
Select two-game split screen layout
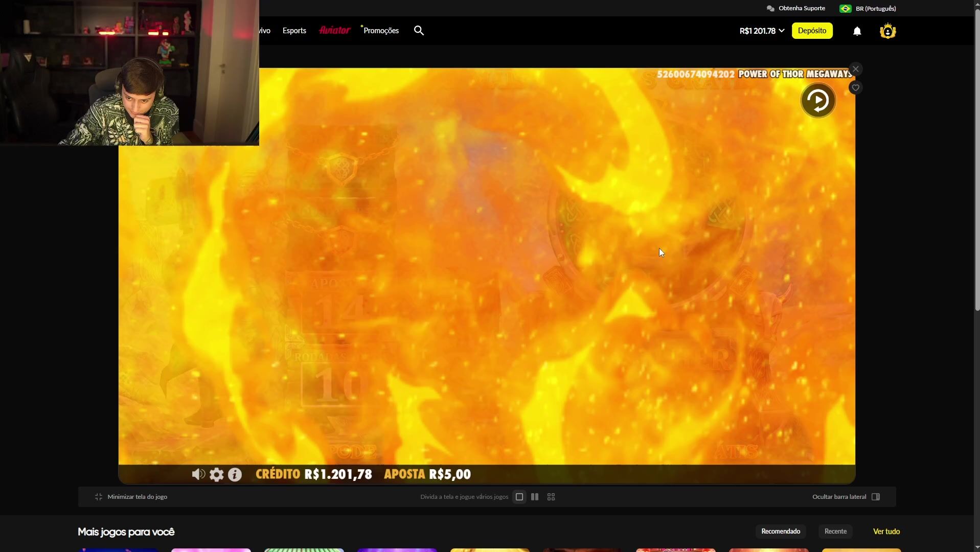[535, 497]
